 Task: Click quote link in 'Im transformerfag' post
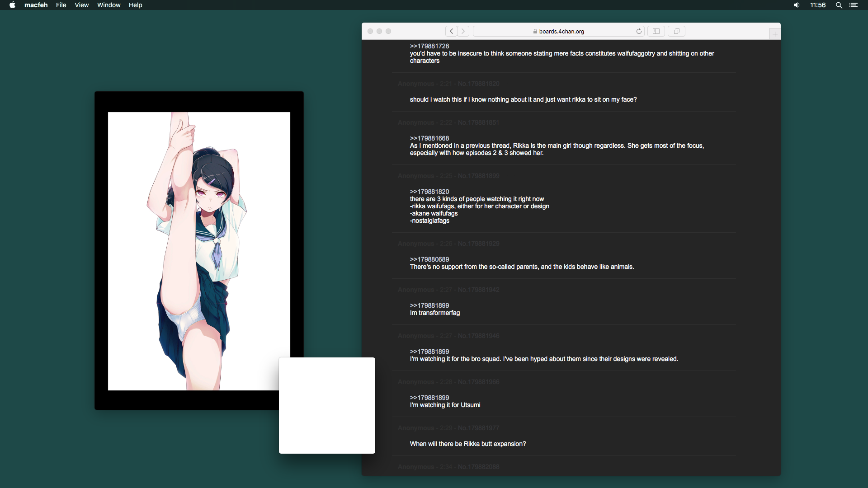click(429, 305)
